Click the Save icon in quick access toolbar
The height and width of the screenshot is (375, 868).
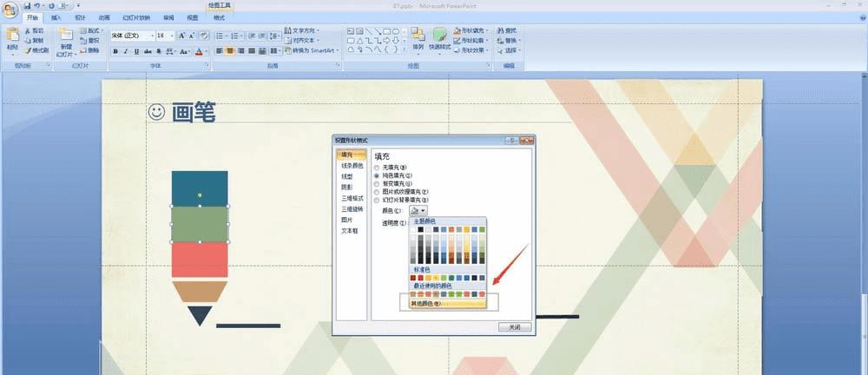coord(27,5)
